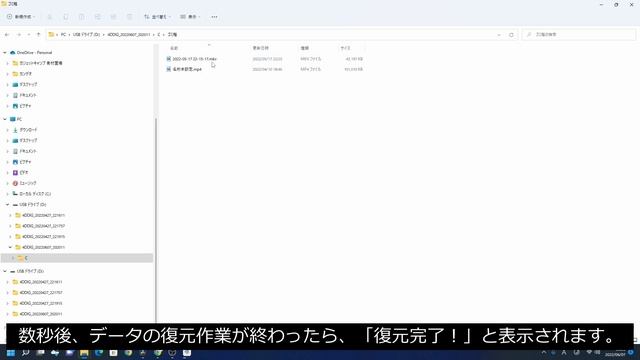Go forward with the right arrow button
The height and width of the screenshot is (360, 640).
pos(18,35)
